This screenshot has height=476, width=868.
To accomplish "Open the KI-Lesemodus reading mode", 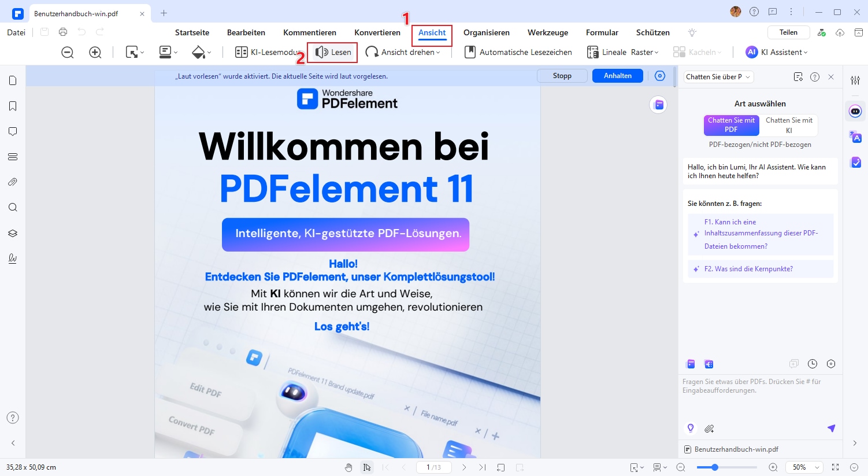I will pos(267,52).
